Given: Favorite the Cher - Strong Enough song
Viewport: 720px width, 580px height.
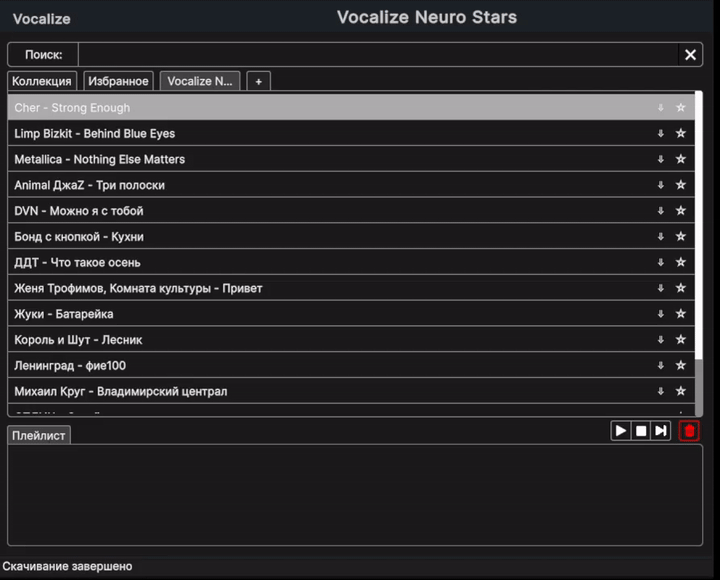Looking at the screenshot, I should pos(681,108).
